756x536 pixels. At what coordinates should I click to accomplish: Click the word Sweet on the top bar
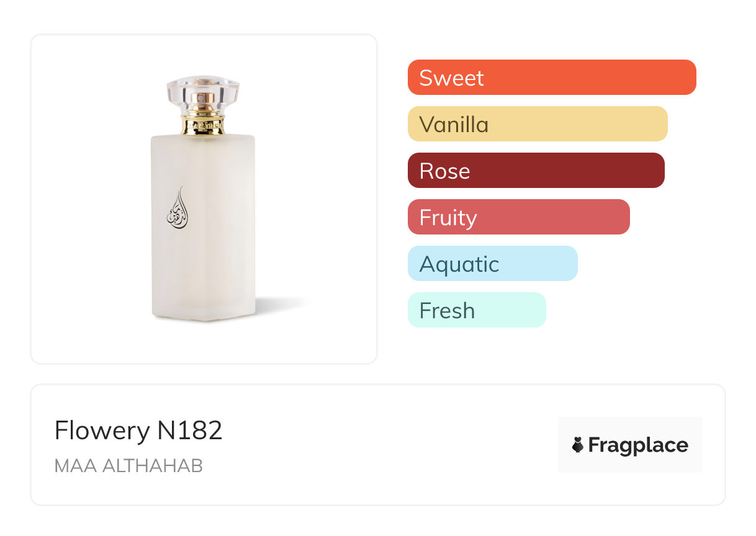pyautogui.click(x=451, y=78)
